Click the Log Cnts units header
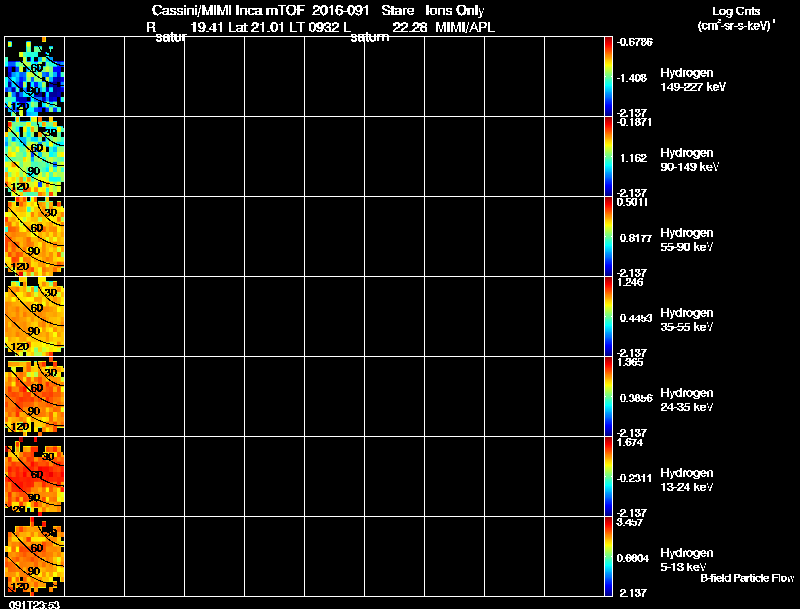The width and height of the screenshot is (800, 609). [736, 18]
